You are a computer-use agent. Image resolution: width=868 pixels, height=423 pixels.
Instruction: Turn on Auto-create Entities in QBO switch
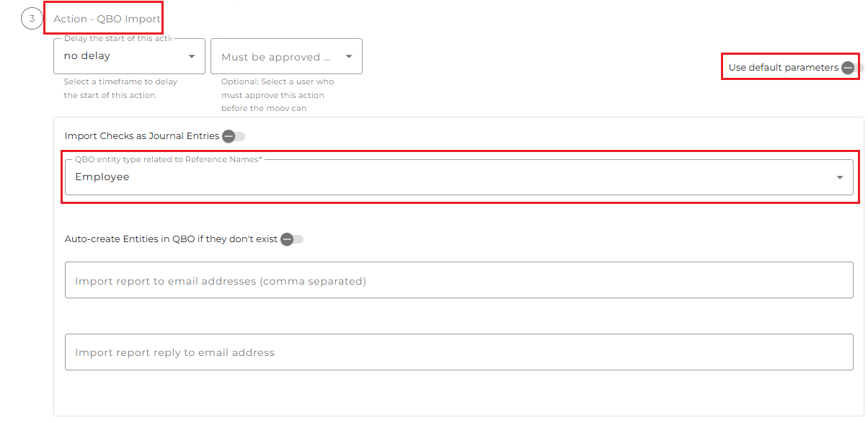[x=291, y=239]
